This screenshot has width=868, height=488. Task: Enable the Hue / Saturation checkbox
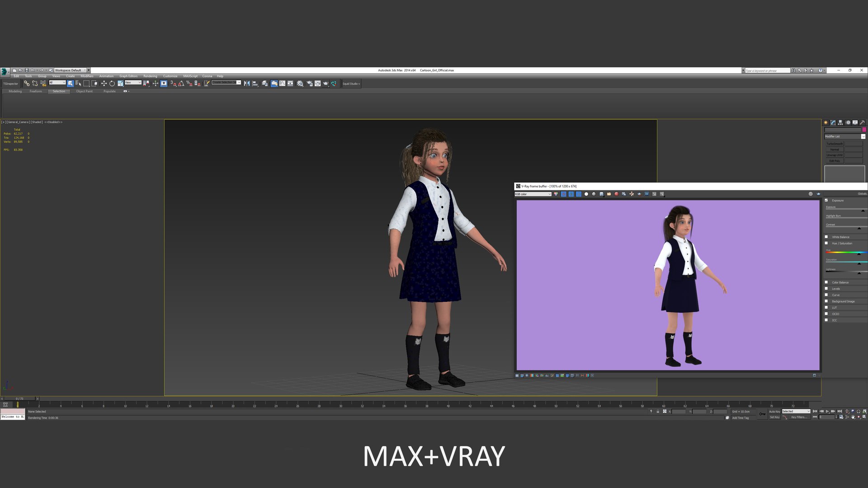826,243
